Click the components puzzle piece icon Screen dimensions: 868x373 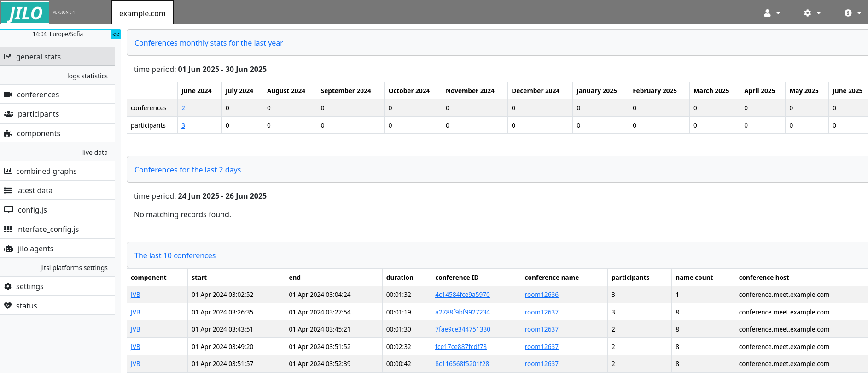coord(8,133)
